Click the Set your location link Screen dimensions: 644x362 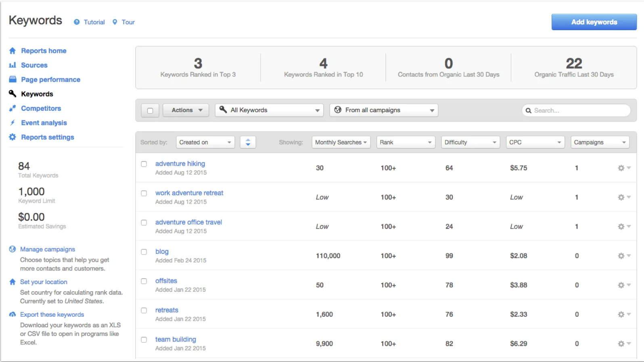tap(44, 282)
